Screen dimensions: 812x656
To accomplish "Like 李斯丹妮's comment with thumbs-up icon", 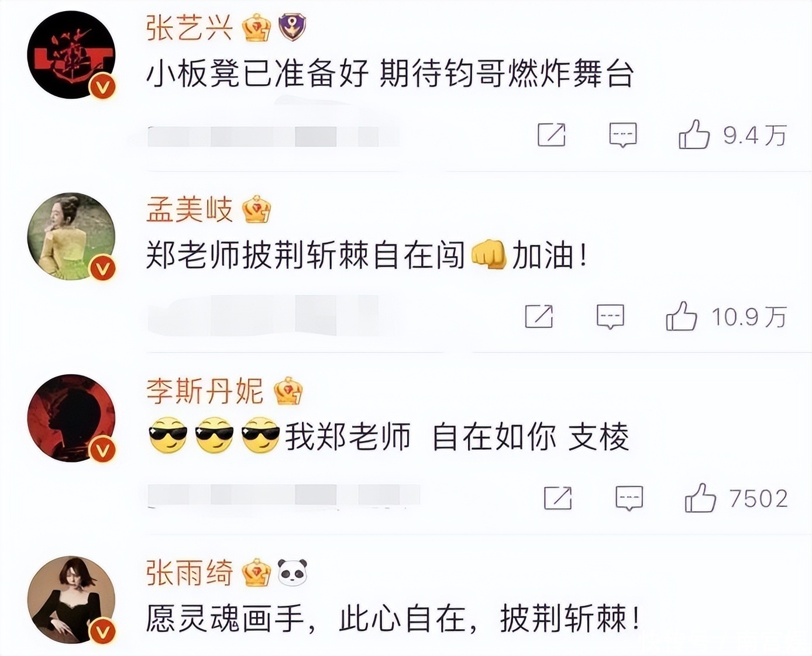I will click(x=700, y=499).
